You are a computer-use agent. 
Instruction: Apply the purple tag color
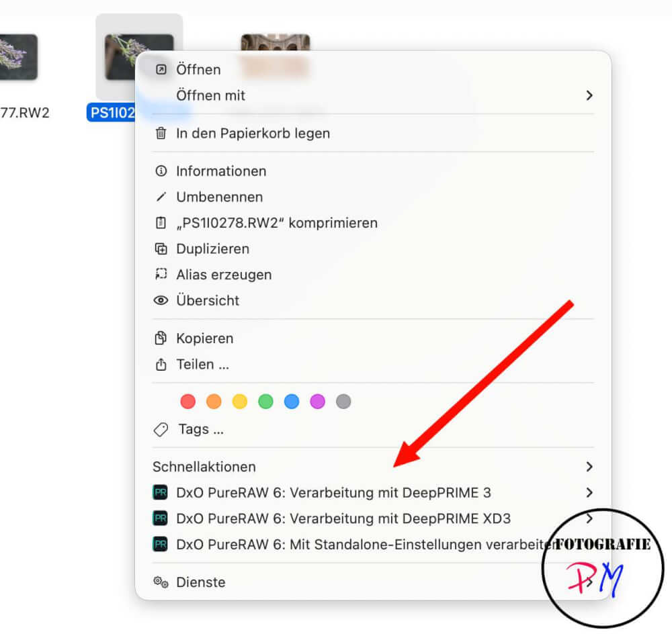coord(318,402)
